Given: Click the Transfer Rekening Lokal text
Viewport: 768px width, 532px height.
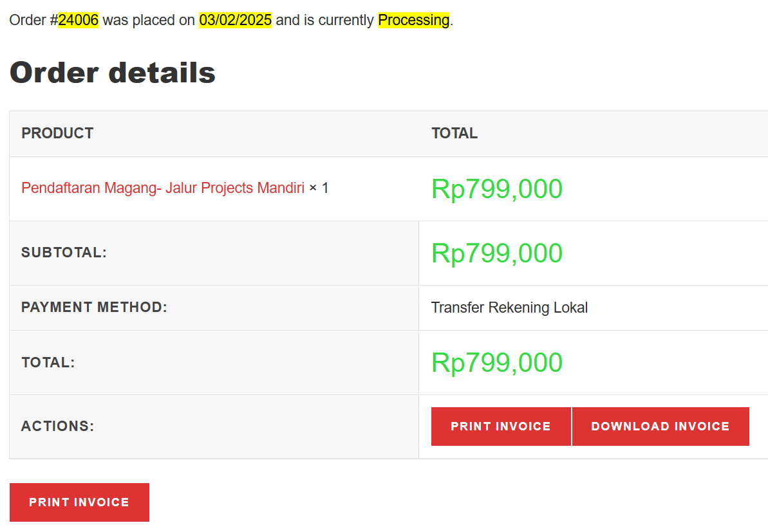Looking at the screenshot, I should [509, 307].
